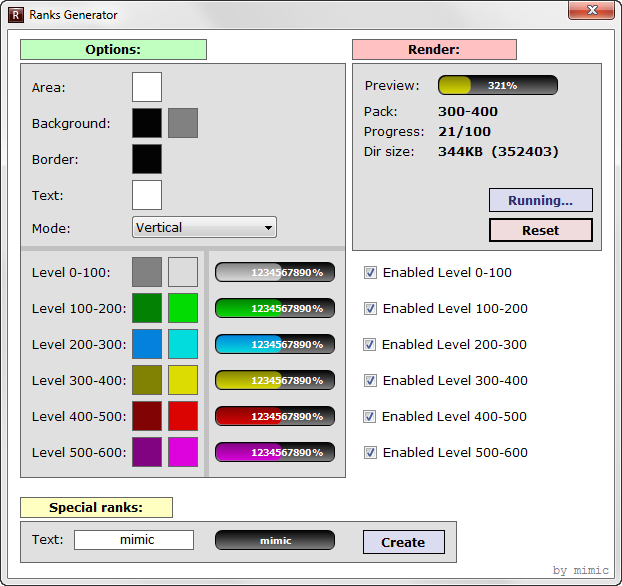Pick the white Area color swatch
Screen dimensions: 622x586
click(x=147, y=87)
